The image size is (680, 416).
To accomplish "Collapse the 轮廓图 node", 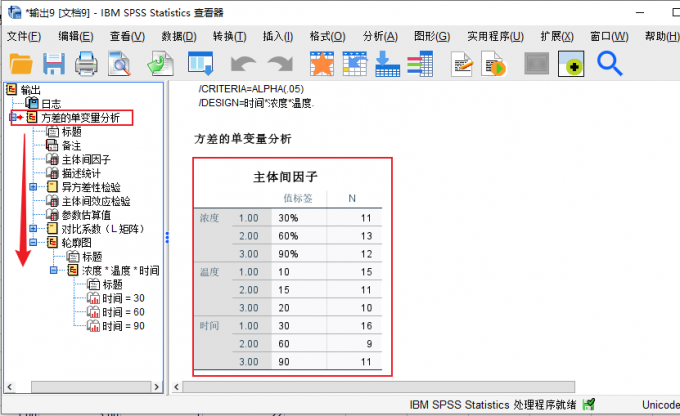I will (33, 242).
